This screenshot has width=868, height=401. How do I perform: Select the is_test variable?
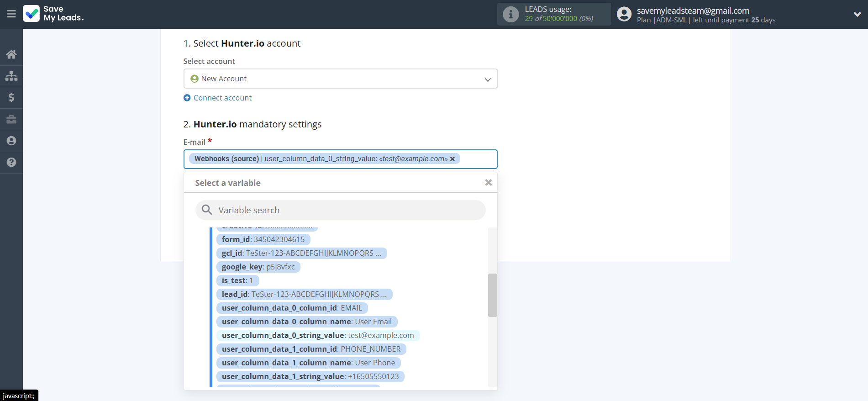[237, 280]
